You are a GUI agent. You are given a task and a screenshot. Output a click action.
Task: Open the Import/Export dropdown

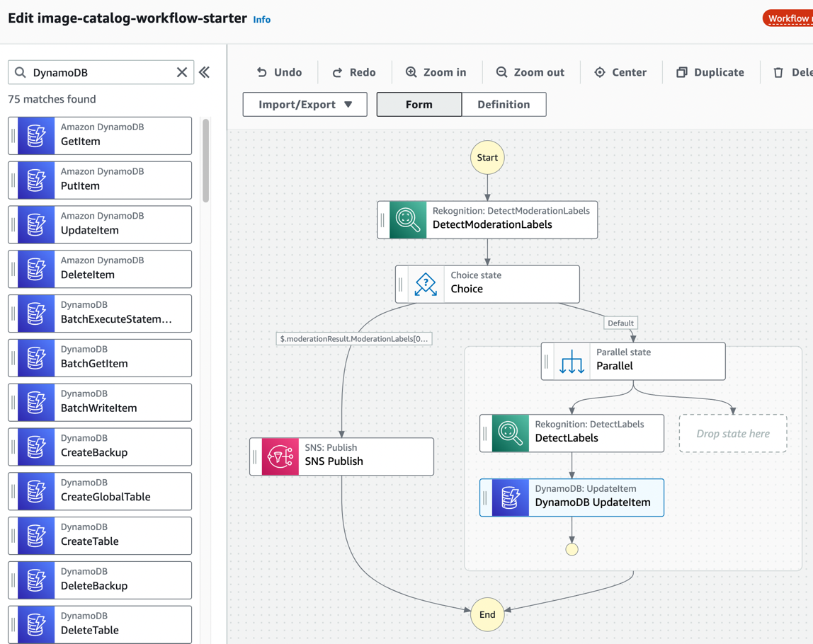tap(305, 105)
